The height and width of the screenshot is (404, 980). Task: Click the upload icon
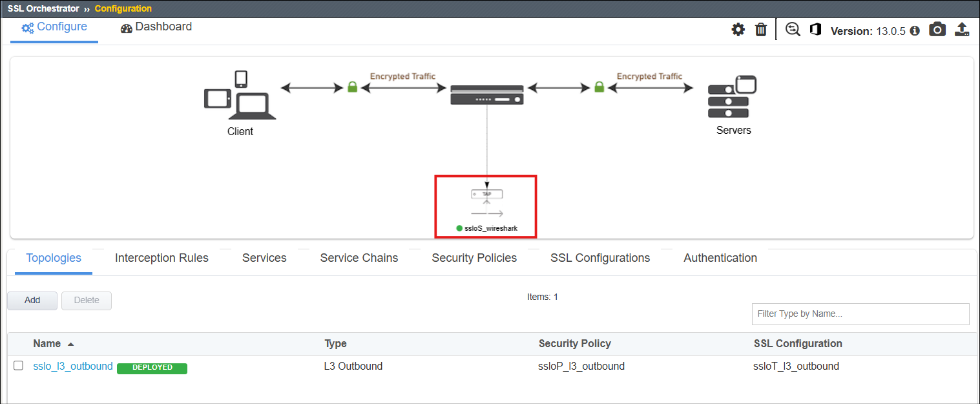962,30
